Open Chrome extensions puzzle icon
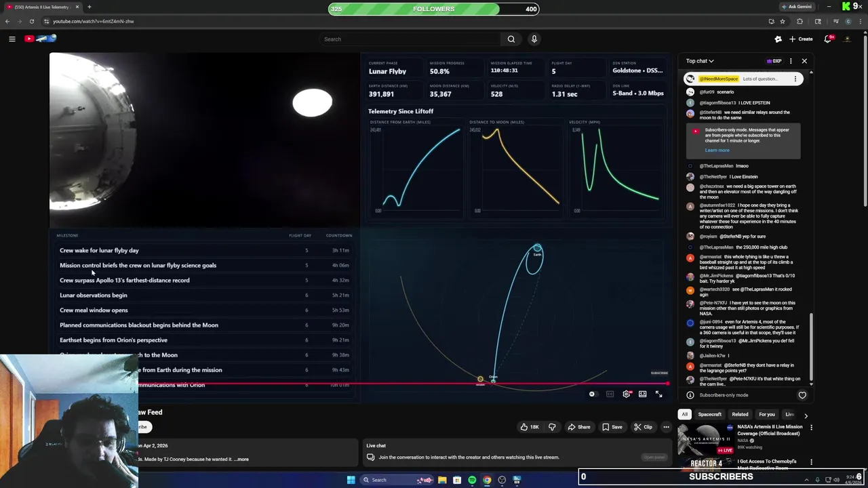Screen dimensions: 868x488 pos(800,21)
